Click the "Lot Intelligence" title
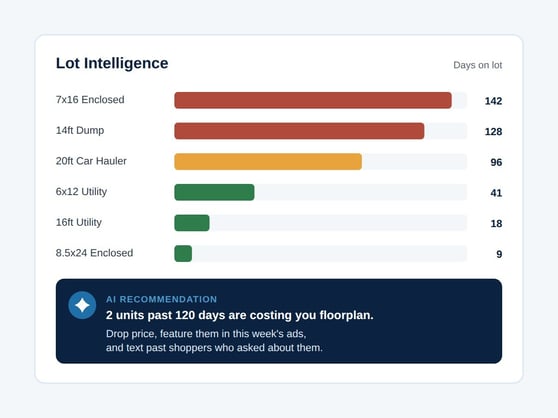558x418 pixels. pos(112,63)
